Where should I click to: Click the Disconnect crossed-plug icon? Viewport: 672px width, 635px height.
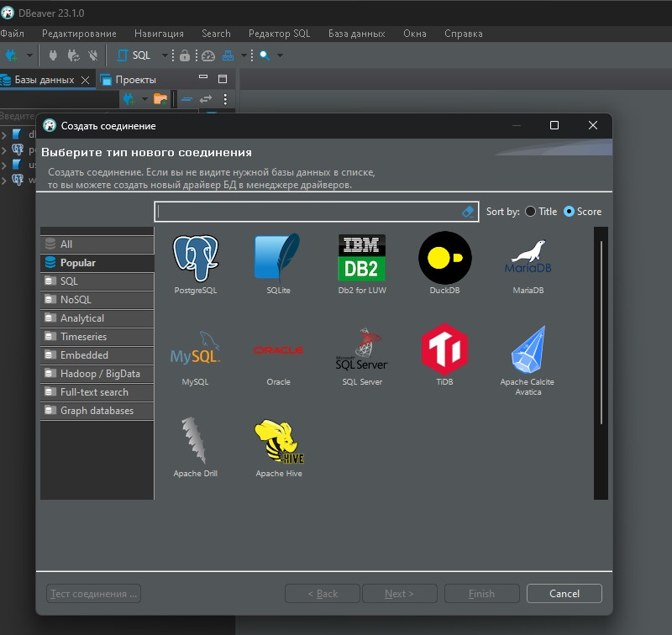pyautogui.click(x=93, y=55)
